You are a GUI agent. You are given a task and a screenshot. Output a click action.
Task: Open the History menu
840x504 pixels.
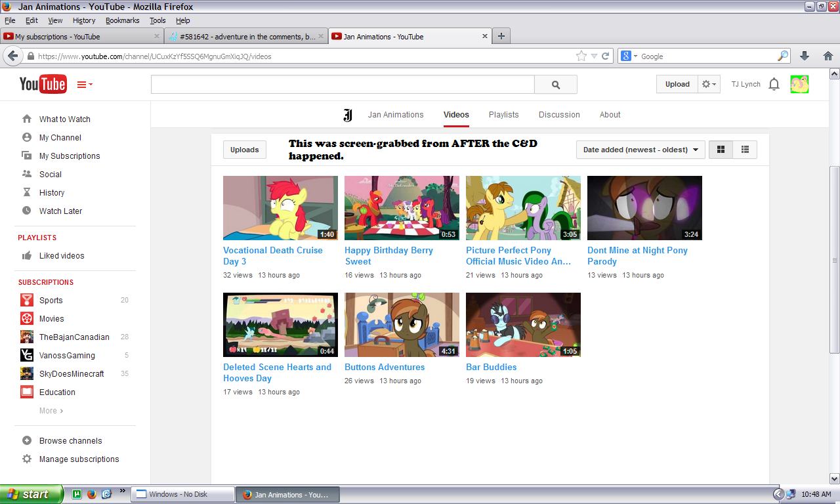(84, 20)
